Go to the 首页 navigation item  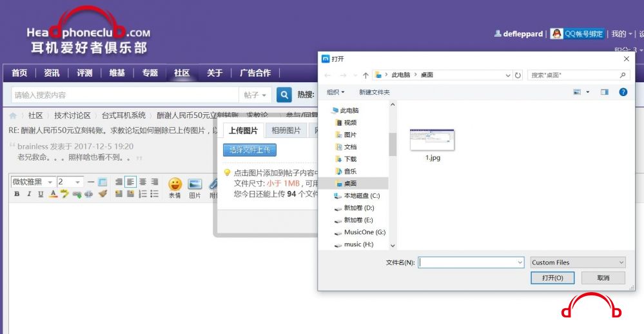pos(19,73)
